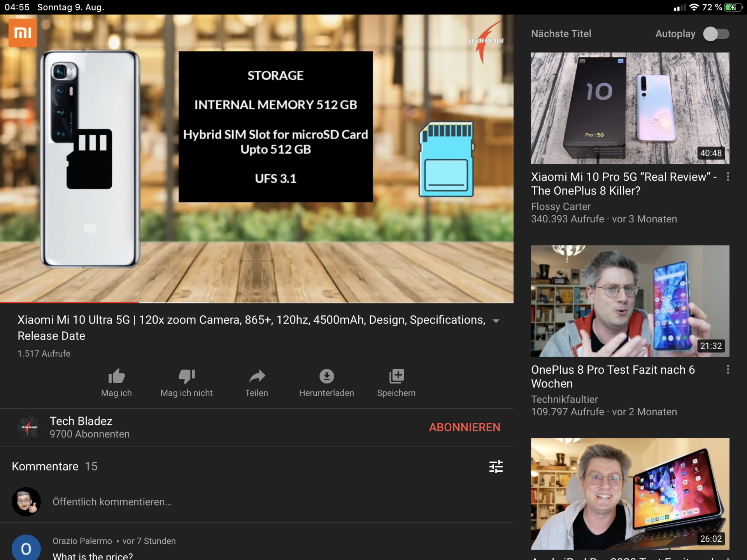Open the OnePlus 8 Pro 21:32 thumbnail
The height and width of the screenshot is (560, 747).
[630, 301]
